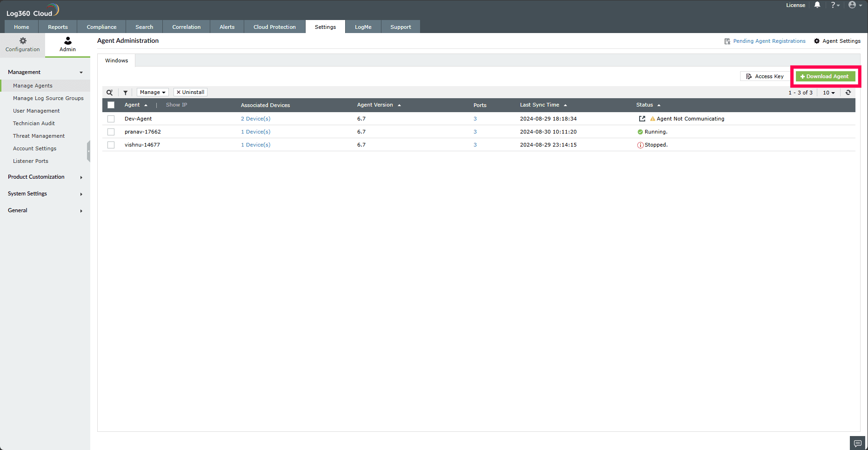This screenshot has height=450, width=868.
Task: Open the Search tab
Action: [144, 27]
